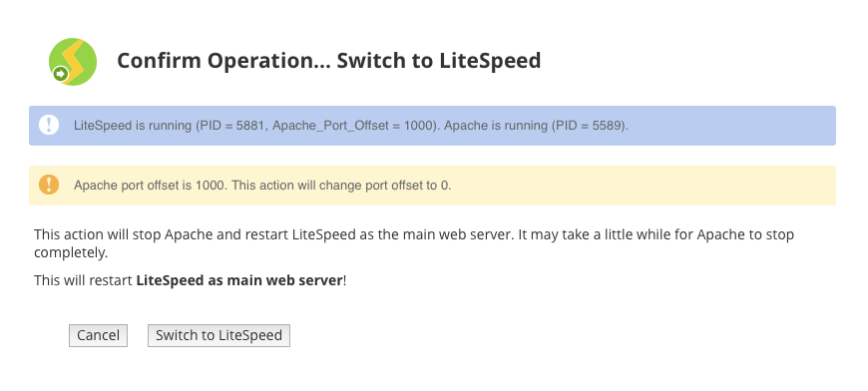Image resolution: width=868 pixels, height=391 pixels.
Task: Click the orange warning exclamation icon
Action: pyautogui.click(x=49, y=185)
